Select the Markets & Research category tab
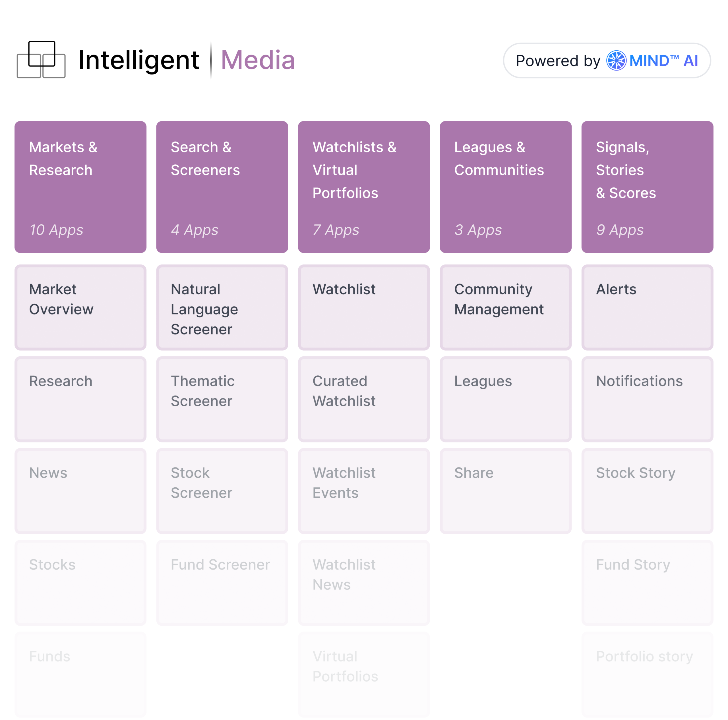 (x=80, y=187)
